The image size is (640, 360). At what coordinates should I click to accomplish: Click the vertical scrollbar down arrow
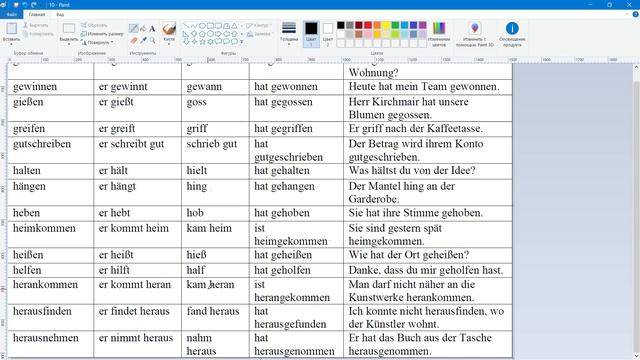[636, 356]
